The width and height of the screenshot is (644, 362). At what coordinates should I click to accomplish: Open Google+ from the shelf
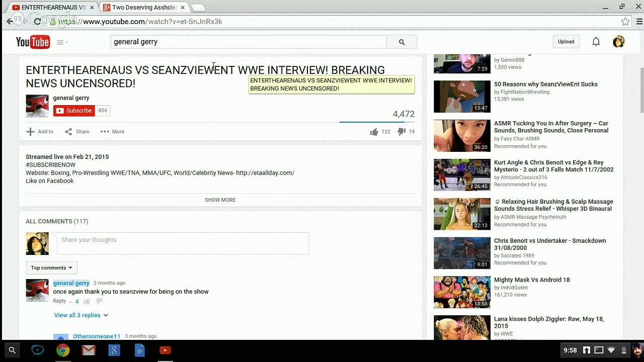point(114,350)
